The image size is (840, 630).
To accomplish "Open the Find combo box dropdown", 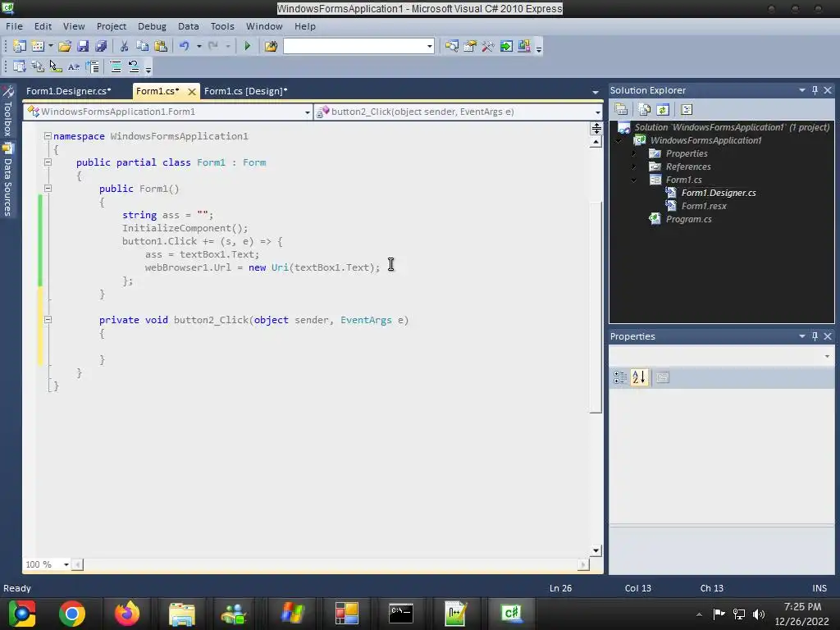I will tap(430, 46).
